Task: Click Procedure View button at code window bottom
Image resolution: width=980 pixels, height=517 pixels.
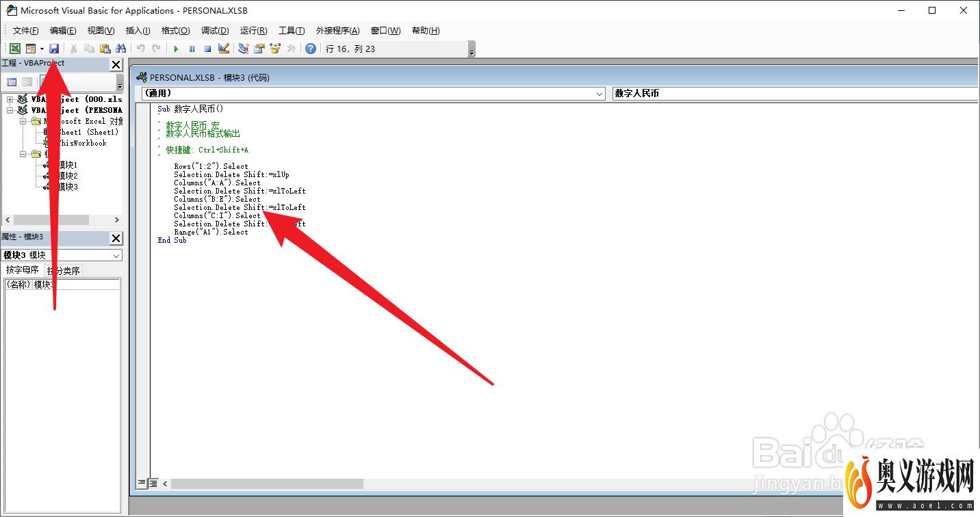Action: pyautogui.click(x=142, y=483)
